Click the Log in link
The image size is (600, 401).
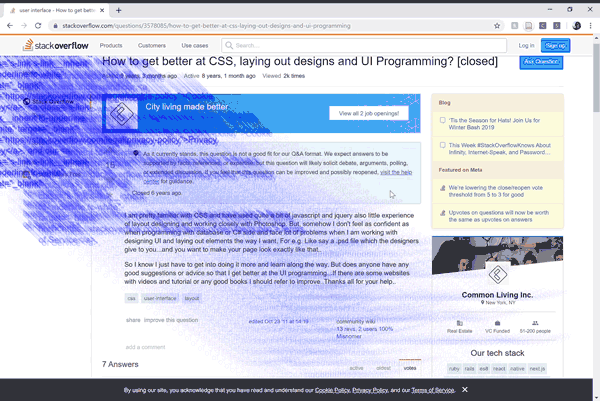click(x=527, y=46)
